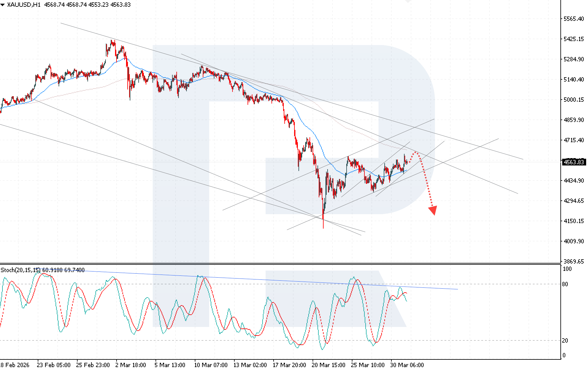Click the triangle arrow beside XAUUSD,H1
Image resolution: width=588 pixels, height=372 pixels.
tap(3, 5)
